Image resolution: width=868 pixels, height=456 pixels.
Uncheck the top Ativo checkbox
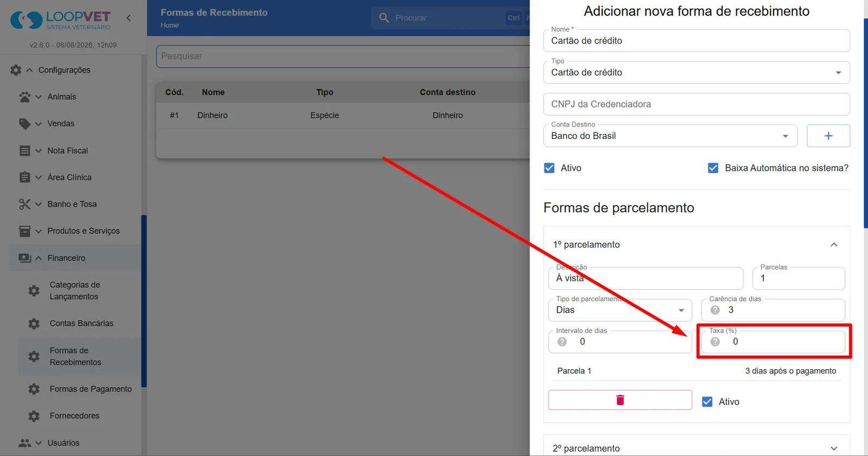point(549,168)
